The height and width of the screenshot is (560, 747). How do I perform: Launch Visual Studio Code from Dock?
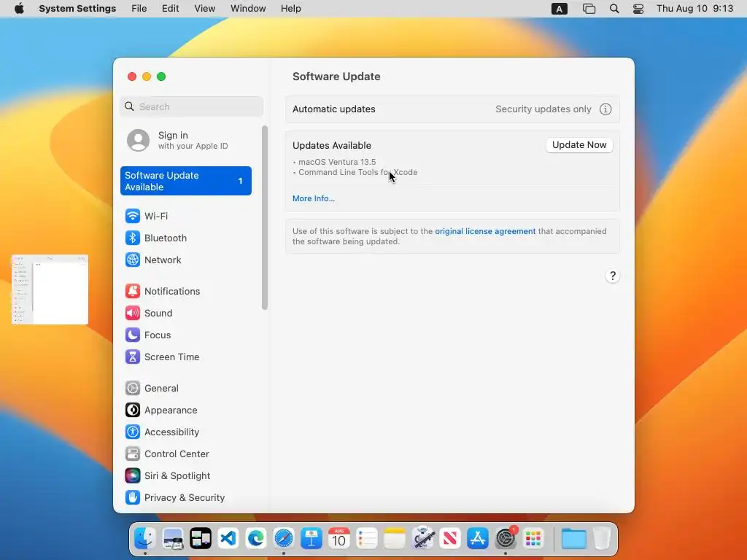coord(228,539)
